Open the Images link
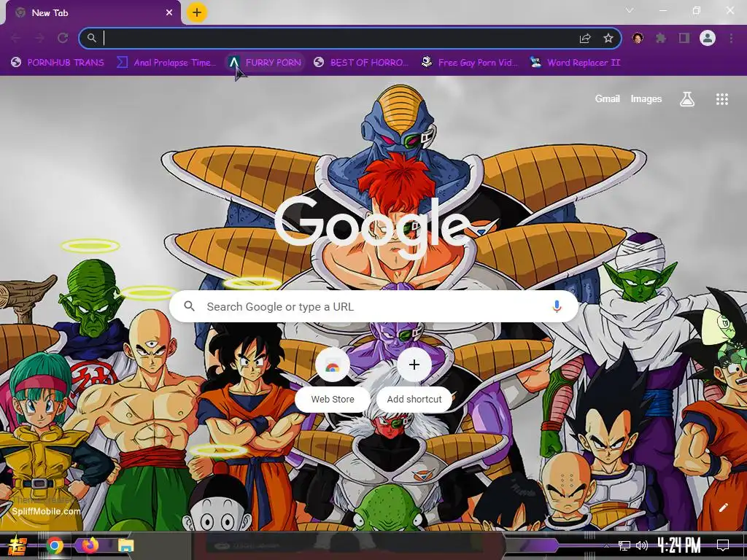Viewport: 747px width, 560px height. [x=646, y=98]
